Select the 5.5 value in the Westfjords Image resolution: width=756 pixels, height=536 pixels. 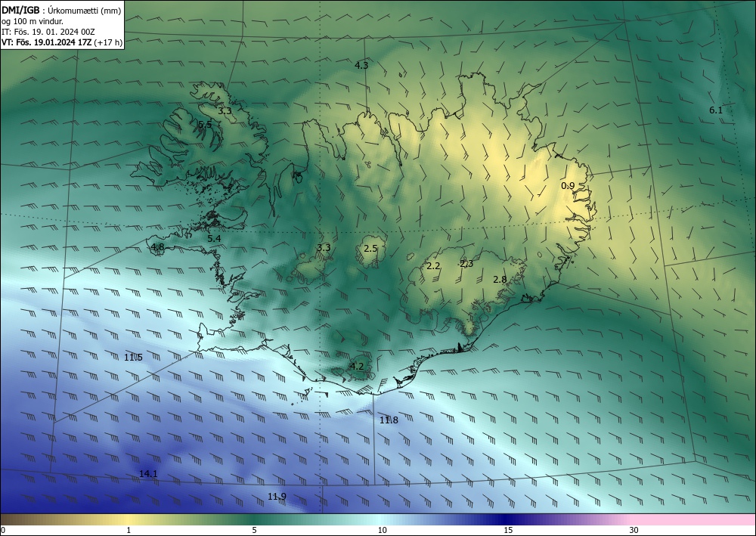point(205,125)
